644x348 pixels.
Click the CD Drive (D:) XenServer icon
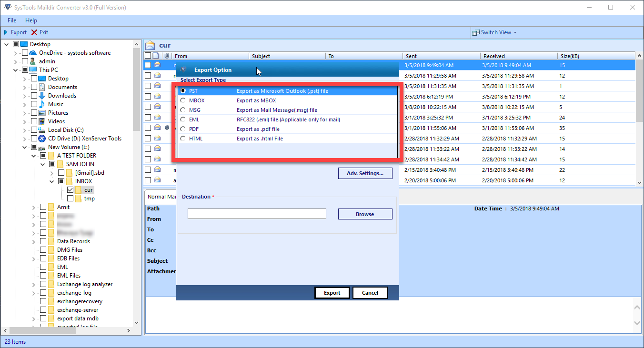click(42, 139)
